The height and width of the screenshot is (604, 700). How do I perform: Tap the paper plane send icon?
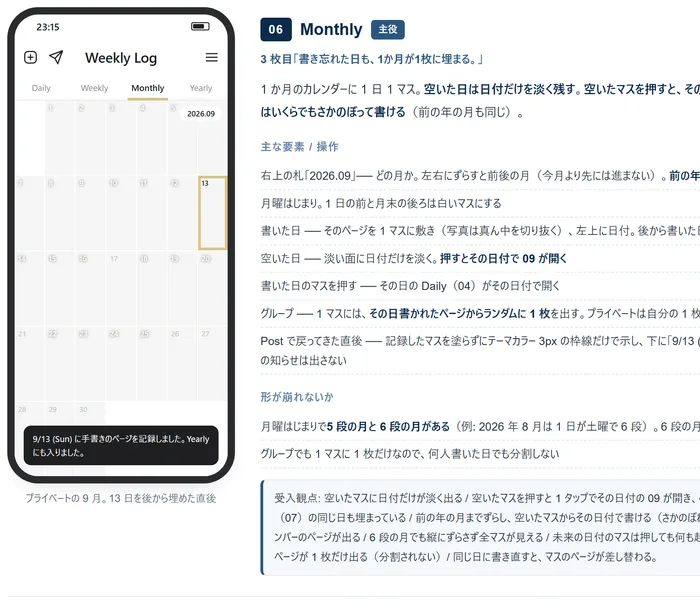point(56,57)
